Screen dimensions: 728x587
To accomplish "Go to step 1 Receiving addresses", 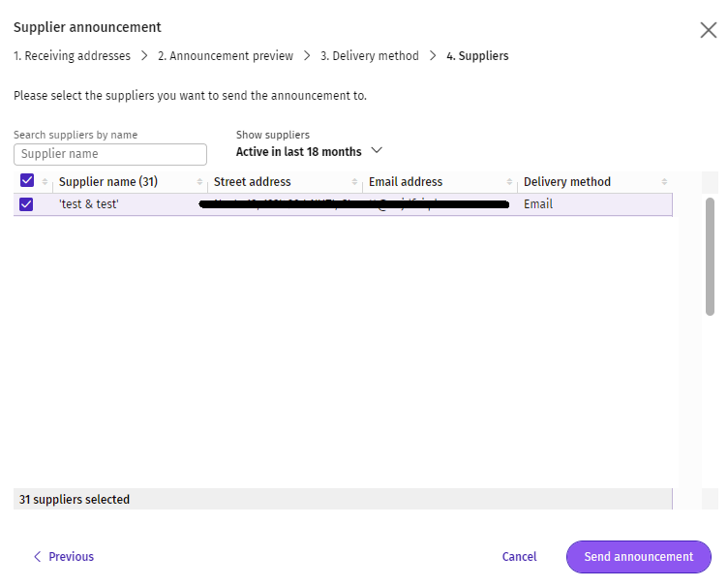I will pos(72,56).
